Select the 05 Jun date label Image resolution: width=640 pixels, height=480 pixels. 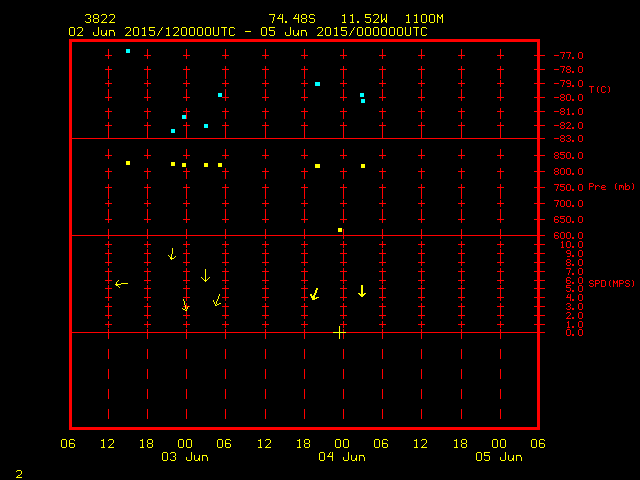coord(498,457)
